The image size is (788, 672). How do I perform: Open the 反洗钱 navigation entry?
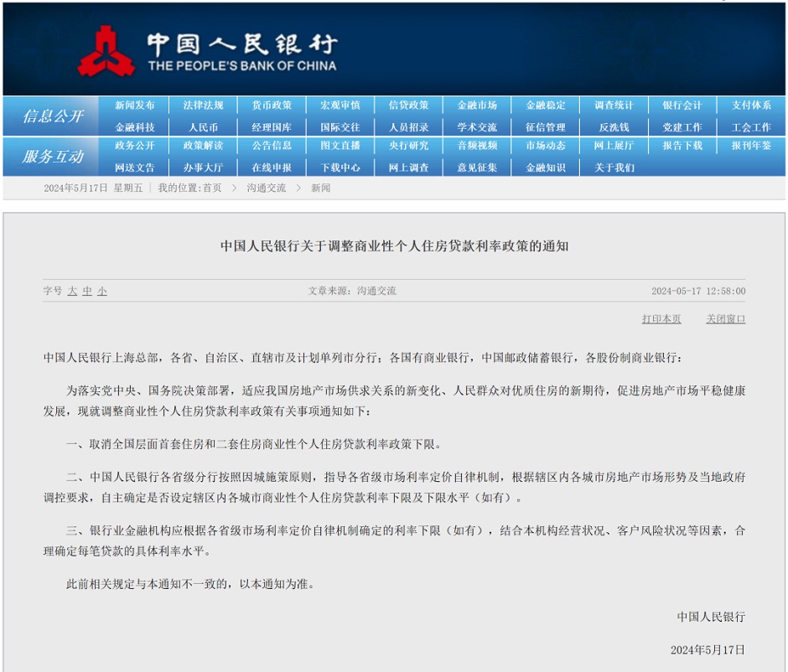(614, 127)
